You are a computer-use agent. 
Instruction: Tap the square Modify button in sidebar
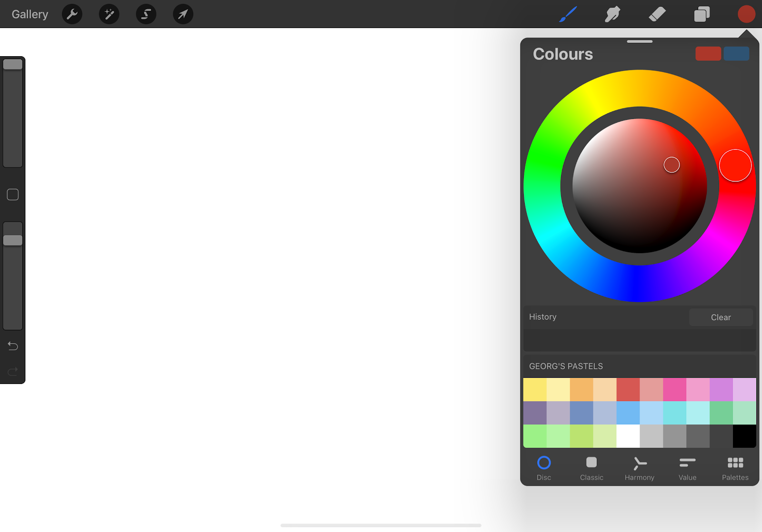(13, 195)
